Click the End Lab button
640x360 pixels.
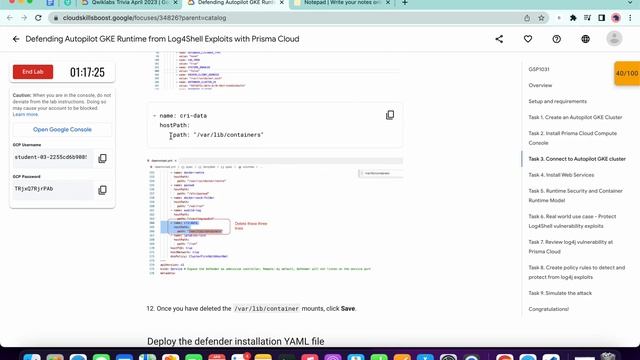pos(33,72)
